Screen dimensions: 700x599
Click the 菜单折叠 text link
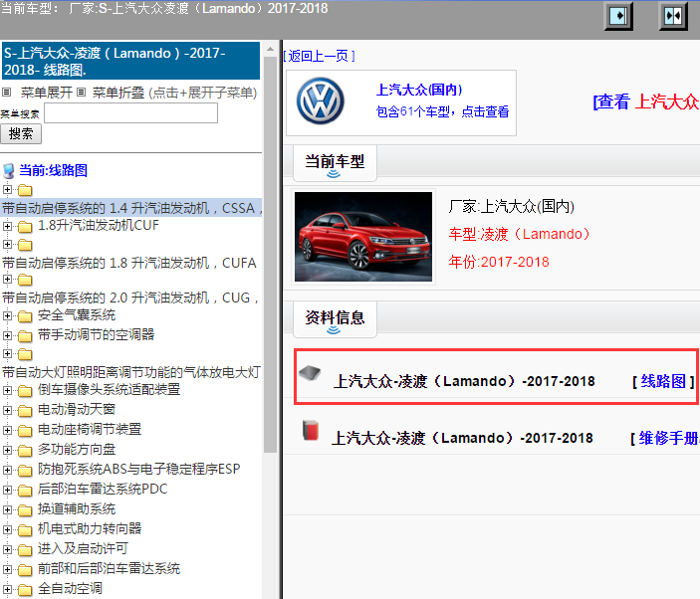[118, 93]
